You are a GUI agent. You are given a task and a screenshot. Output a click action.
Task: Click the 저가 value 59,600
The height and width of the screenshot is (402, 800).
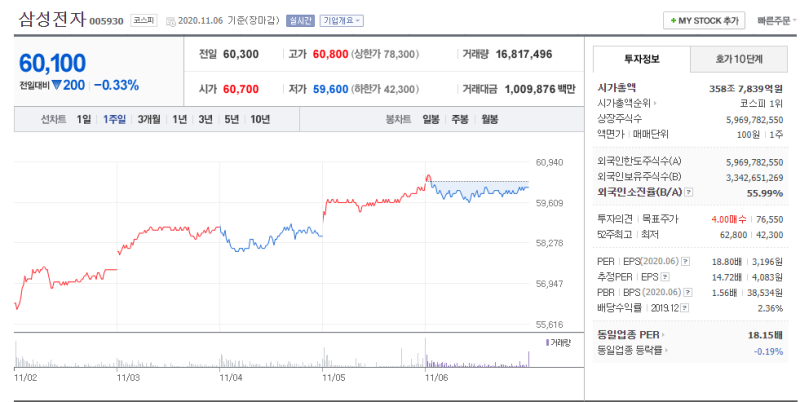(331, 89)
